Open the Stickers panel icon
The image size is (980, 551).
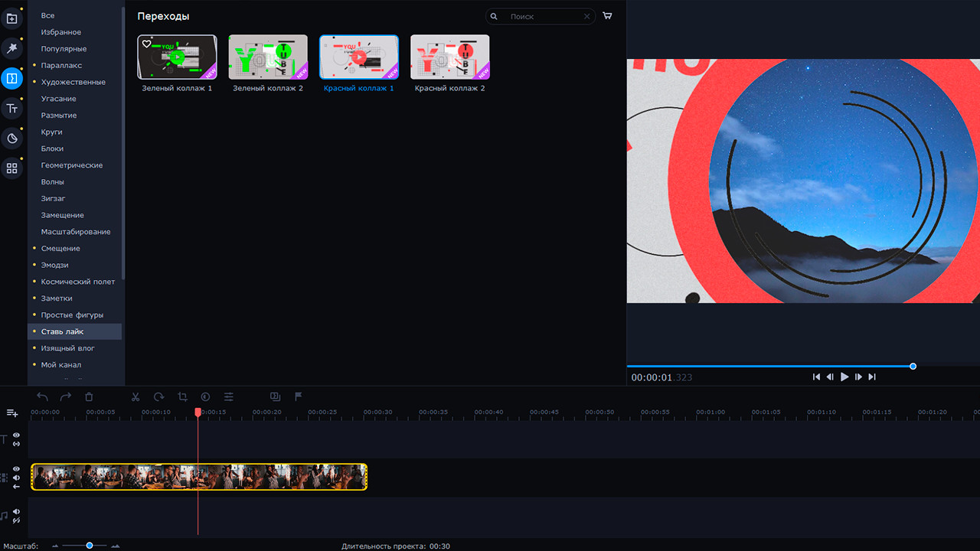(11, 139)
